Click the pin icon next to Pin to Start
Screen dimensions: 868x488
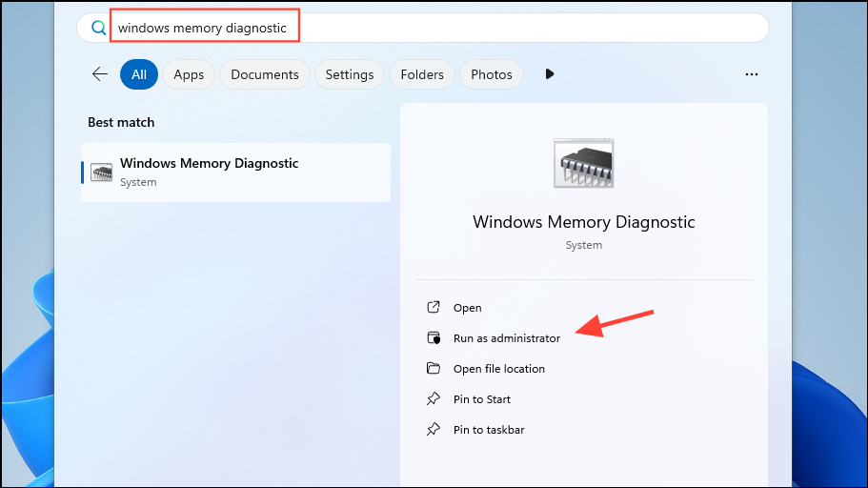pyautogui.click(x=434, y=398)
